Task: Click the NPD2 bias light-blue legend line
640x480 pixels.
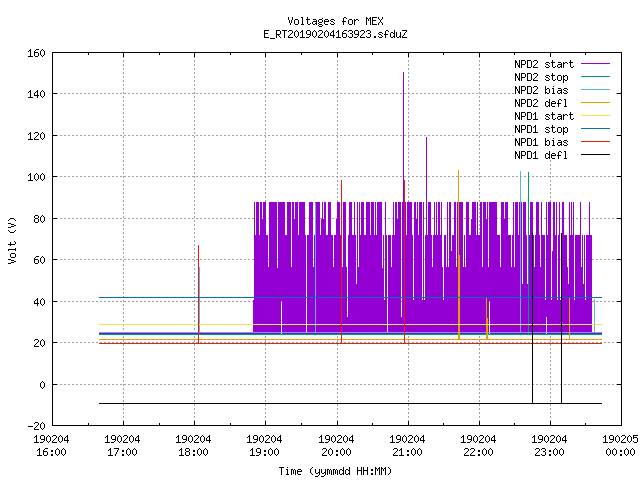Action: coord(595,90)
